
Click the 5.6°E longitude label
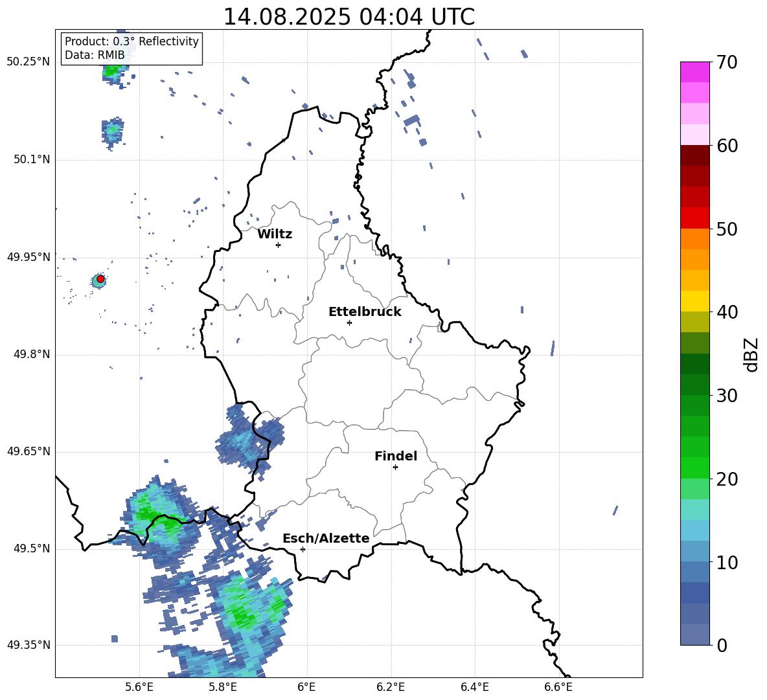[139, 688]
